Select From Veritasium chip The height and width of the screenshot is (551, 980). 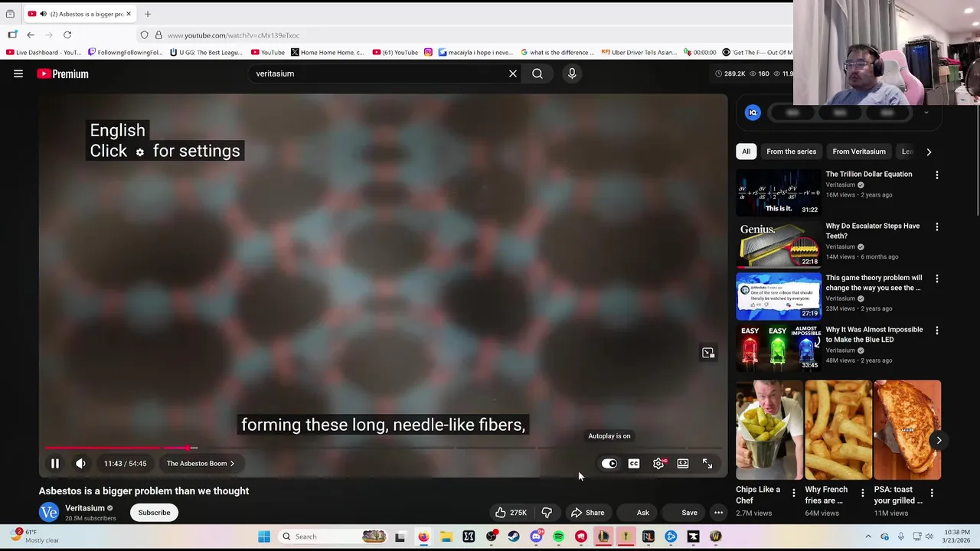coord(859,152)
